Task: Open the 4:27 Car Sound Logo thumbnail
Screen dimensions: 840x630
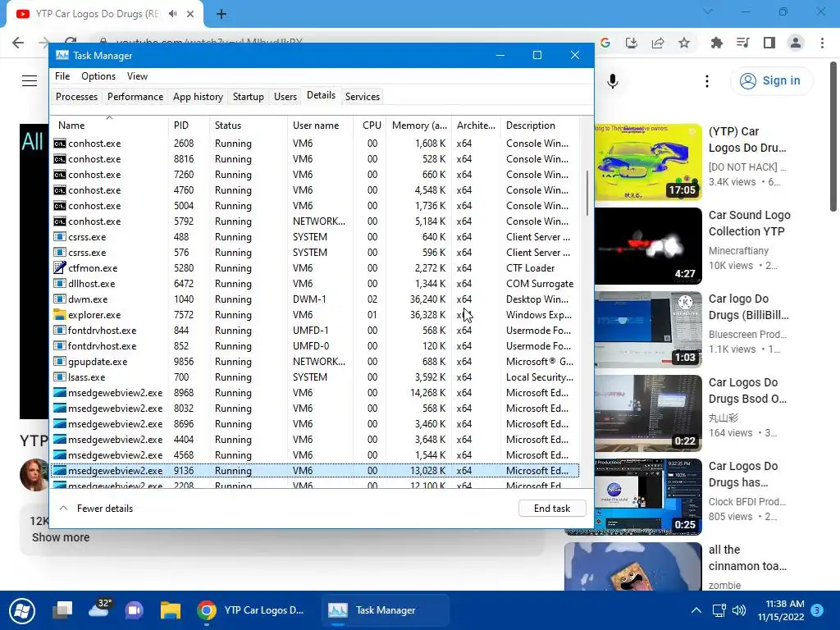Action: (647, 246)
